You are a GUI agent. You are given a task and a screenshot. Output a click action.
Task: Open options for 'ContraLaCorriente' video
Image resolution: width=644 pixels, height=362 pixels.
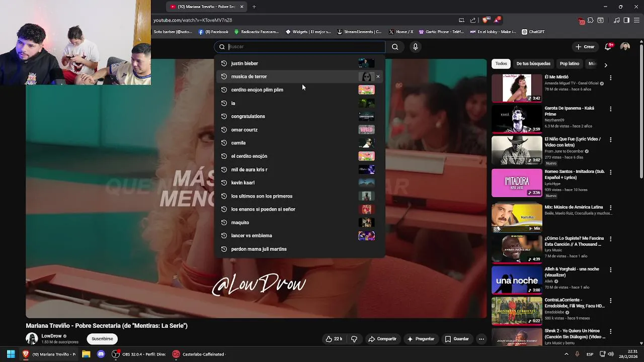click(x=610, y=301)
